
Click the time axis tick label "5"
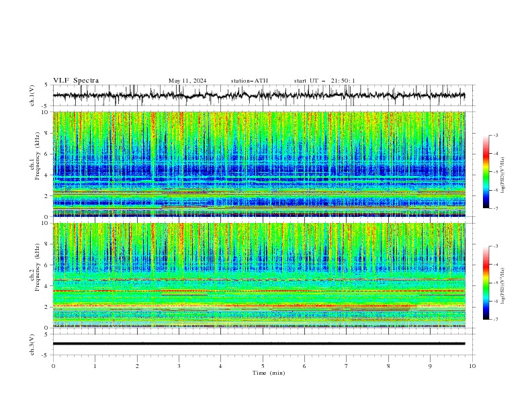coord(263,366)
